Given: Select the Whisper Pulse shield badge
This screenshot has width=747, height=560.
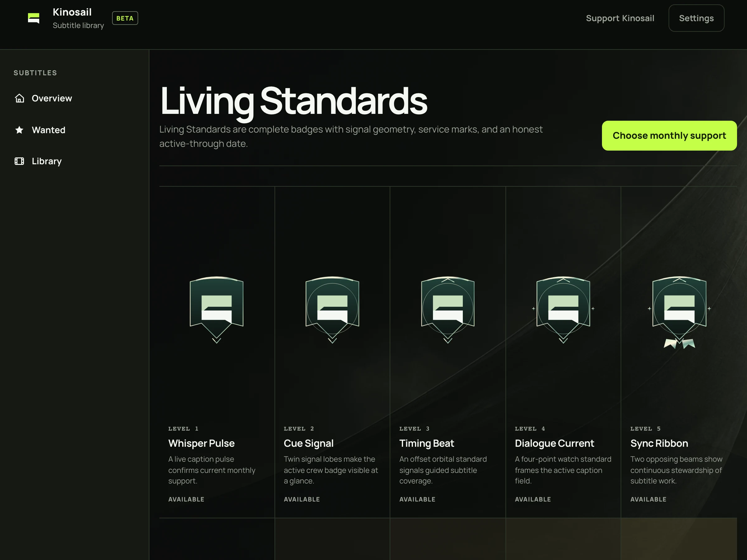Looking at the screenshot, I should pyautogui.click(x=216, y=310).
